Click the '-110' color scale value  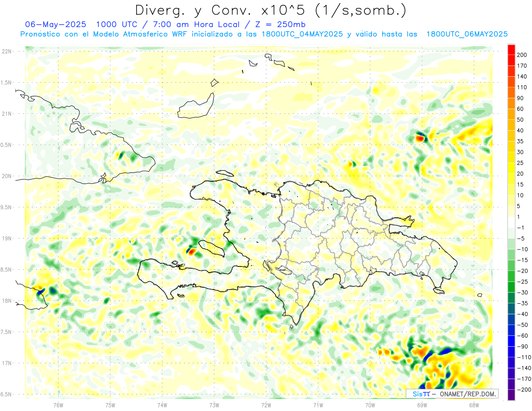[x=524, y=357]
